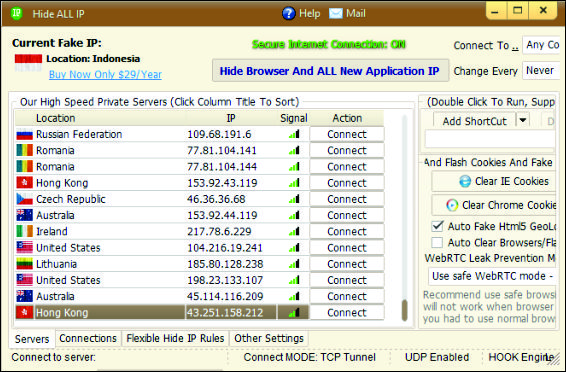Click signal bars for Russian Federation server
This screenshot has height=372, width=566.
pyautogui.click(x=294, y=135)
